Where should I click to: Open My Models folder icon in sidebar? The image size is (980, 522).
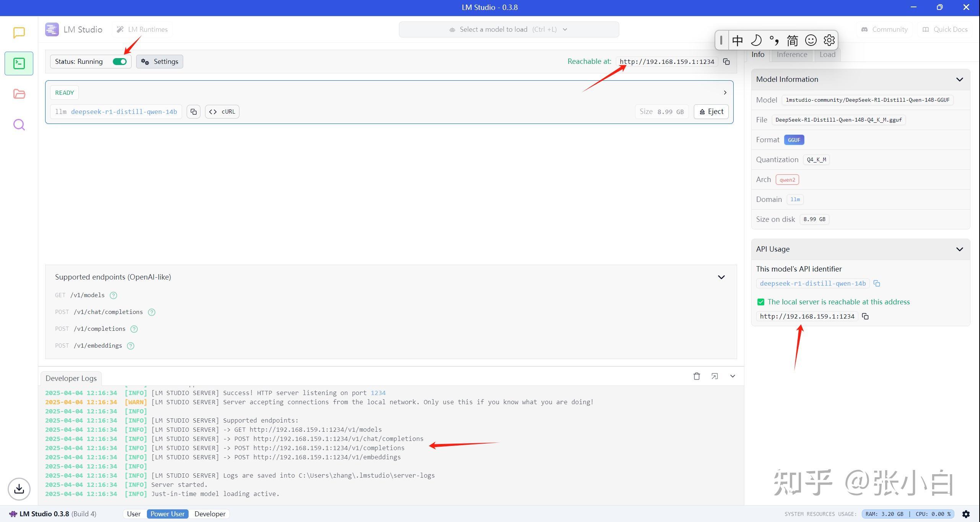pyautogui.click(x=19, y=94)
